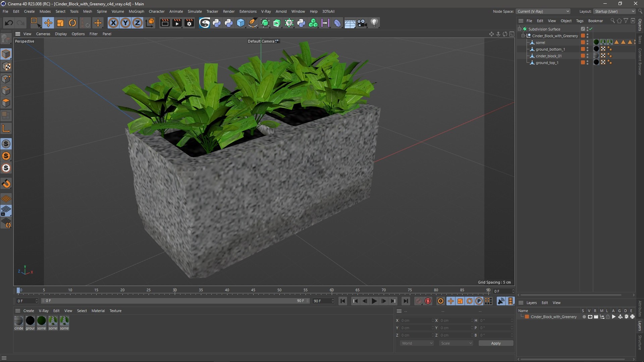Toggle Y axis lock
Viewport: 644px width, 362px height.
click(x=125, y=23)
